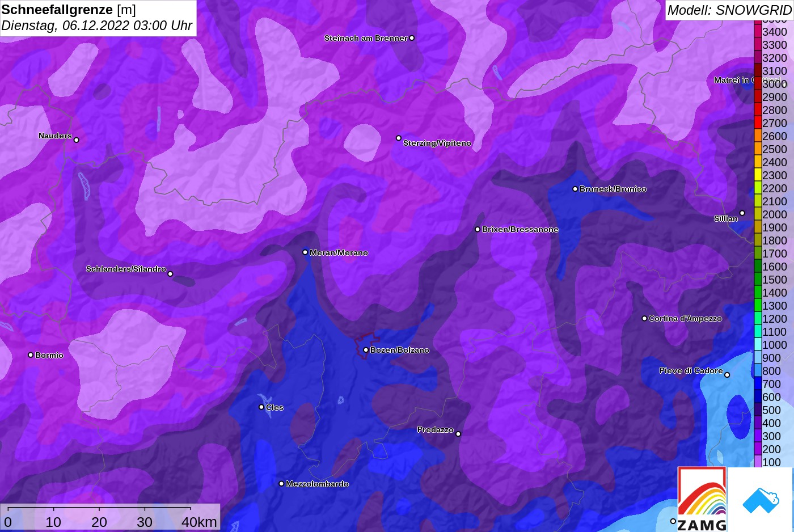Select the Brixen/Bressanone marker dot
The width and height of the screenshot is (794, 532).
coord(478,229)
